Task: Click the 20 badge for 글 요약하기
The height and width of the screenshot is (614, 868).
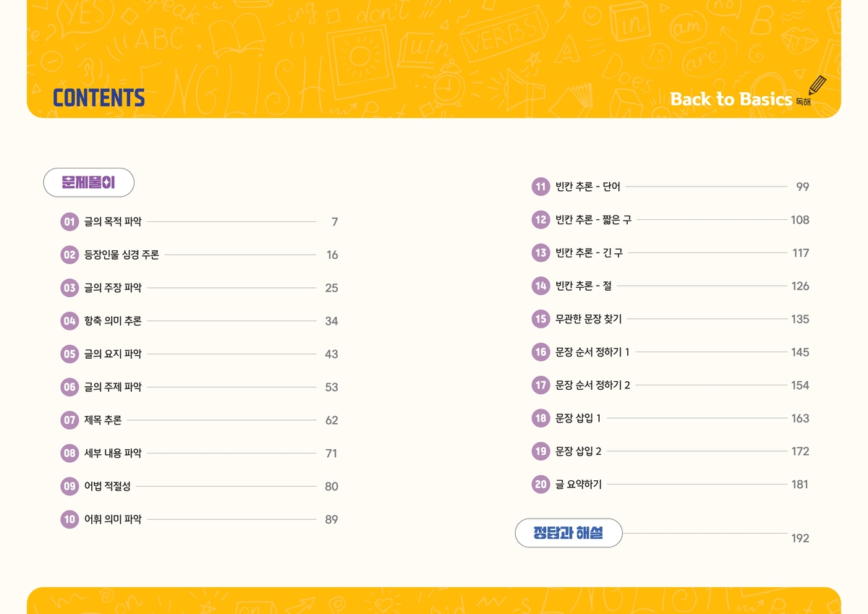Action: click(x=540, y=485)
